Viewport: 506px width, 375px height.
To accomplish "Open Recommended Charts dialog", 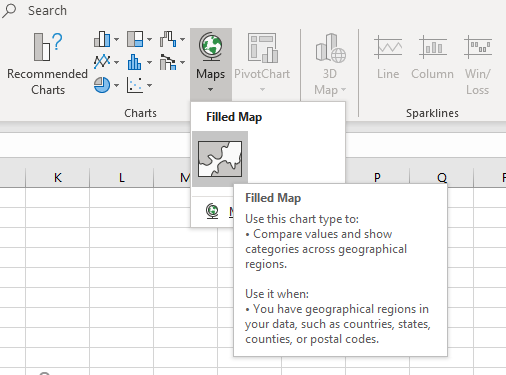I will pos(47,63).
